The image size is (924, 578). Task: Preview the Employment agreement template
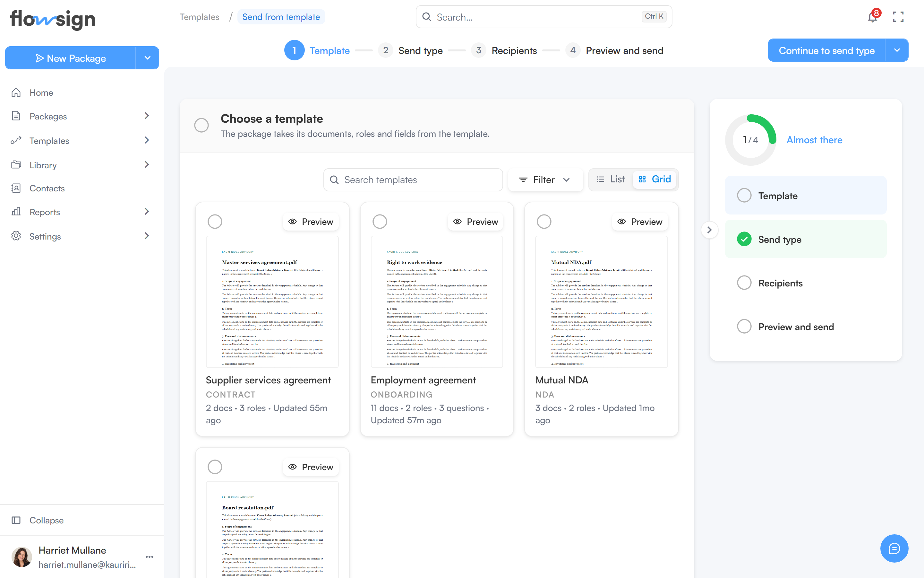475,222
